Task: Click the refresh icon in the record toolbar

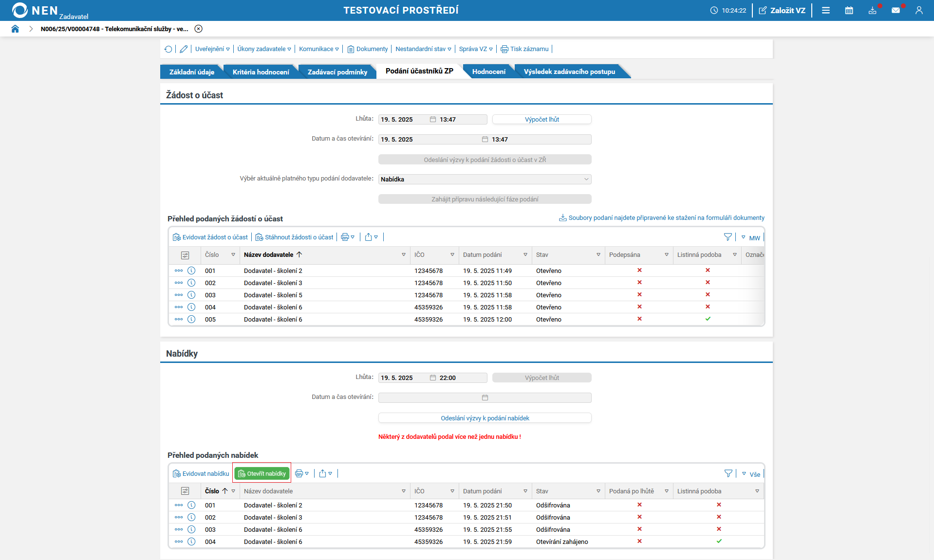Action: pyautogui.click(x=168, y=49)
